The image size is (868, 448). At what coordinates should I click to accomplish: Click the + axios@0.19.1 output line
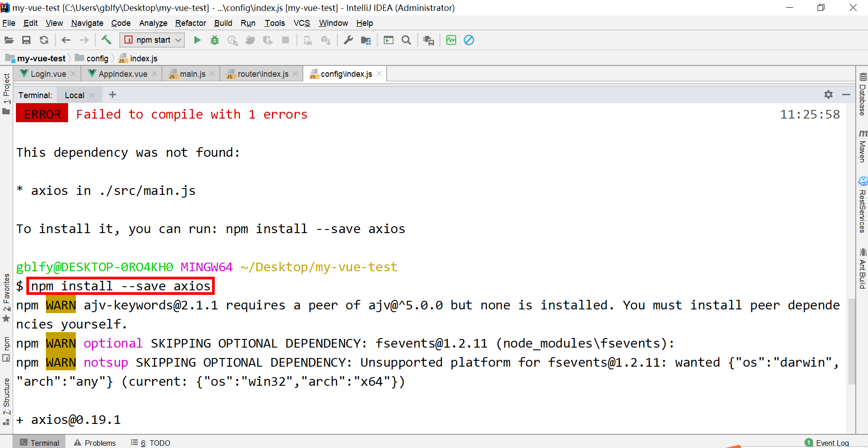[x=69, y=420]
